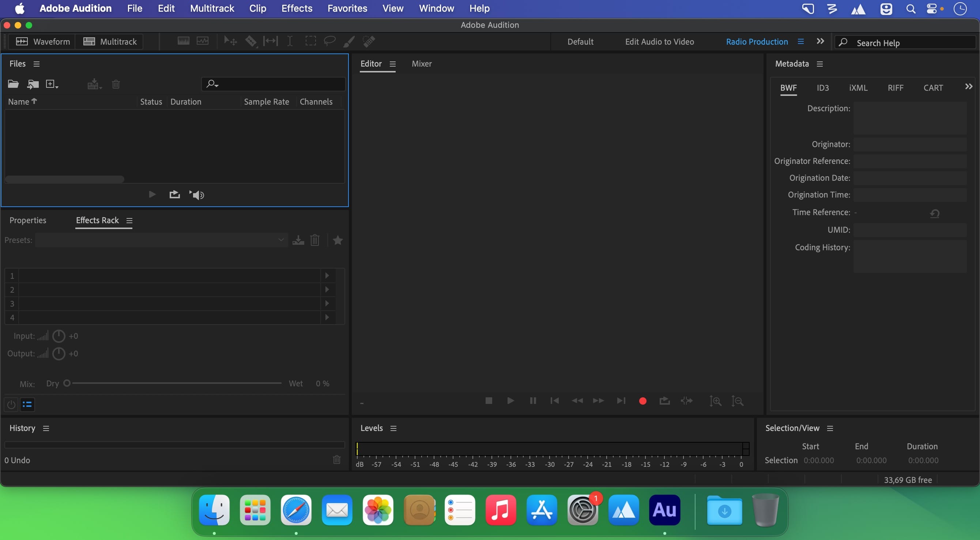Open Adobe Audition from the Dock

[x=664, y=510]
